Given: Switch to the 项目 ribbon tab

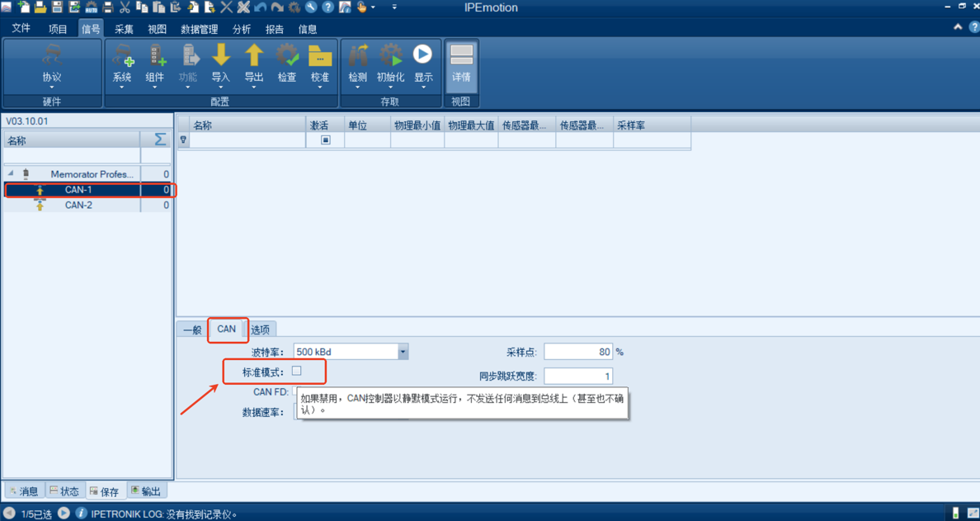Looking at the screenshot, I should [58, 29].
